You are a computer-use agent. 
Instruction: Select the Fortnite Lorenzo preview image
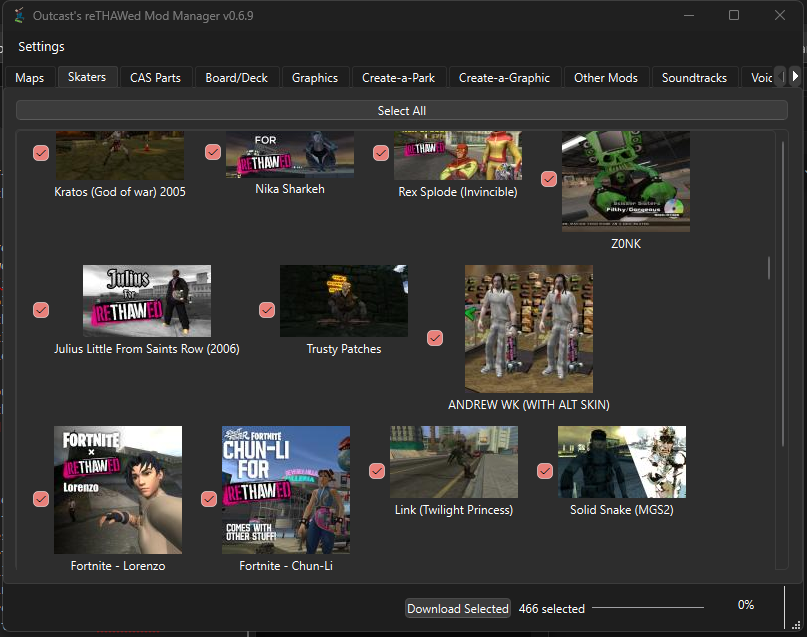click(x=118, y=490)
